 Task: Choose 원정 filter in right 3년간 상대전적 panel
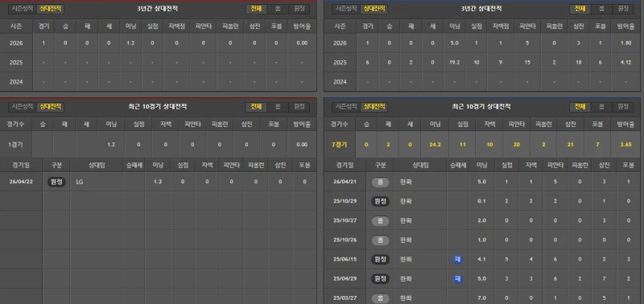pos(622,9)
